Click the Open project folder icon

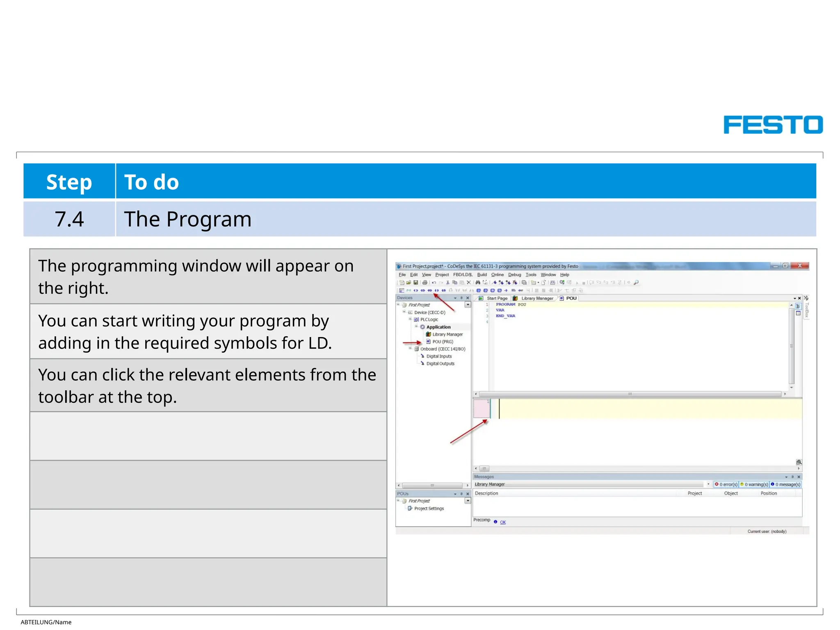(409, 283)
